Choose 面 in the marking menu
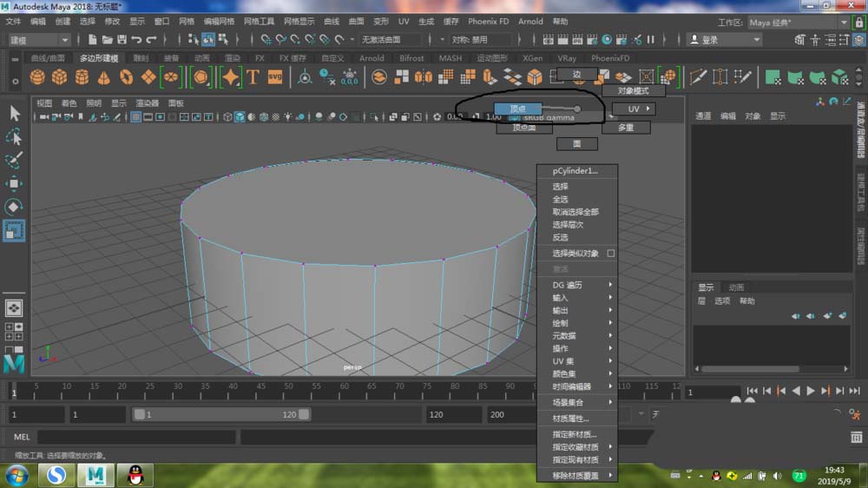The height and width of the screenshot is (488, 868). point(577,144)
